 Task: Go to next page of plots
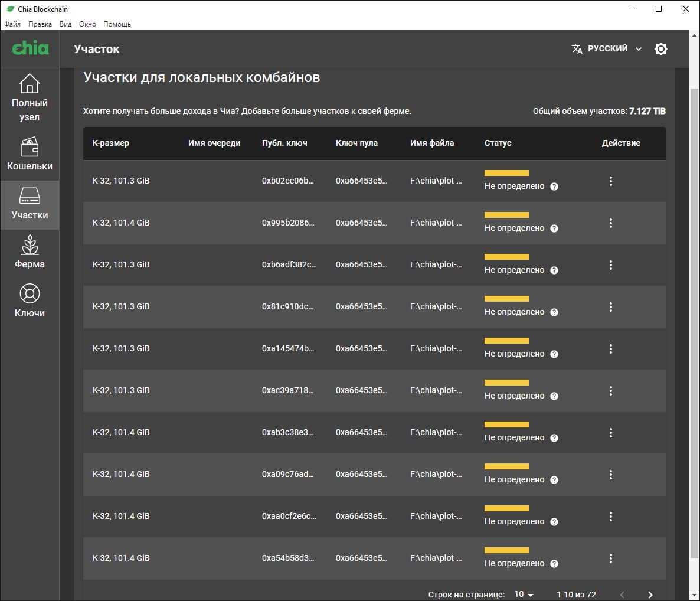pos(650,595)
